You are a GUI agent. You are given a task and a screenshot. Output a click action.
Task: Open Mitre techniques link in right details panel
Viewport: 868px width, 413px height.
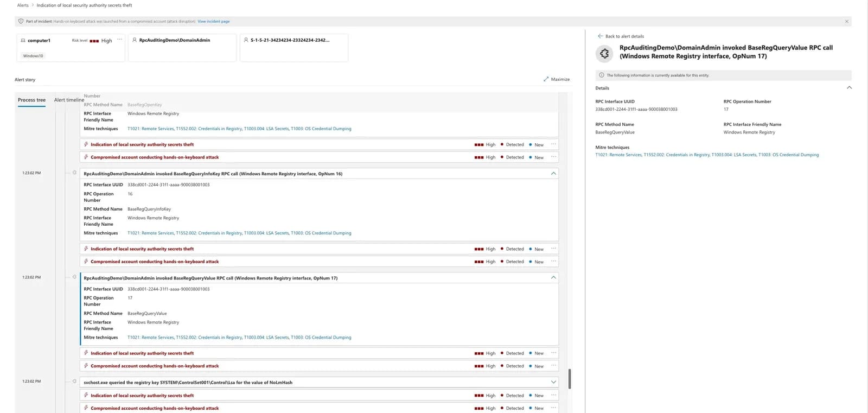click(707, 155)
